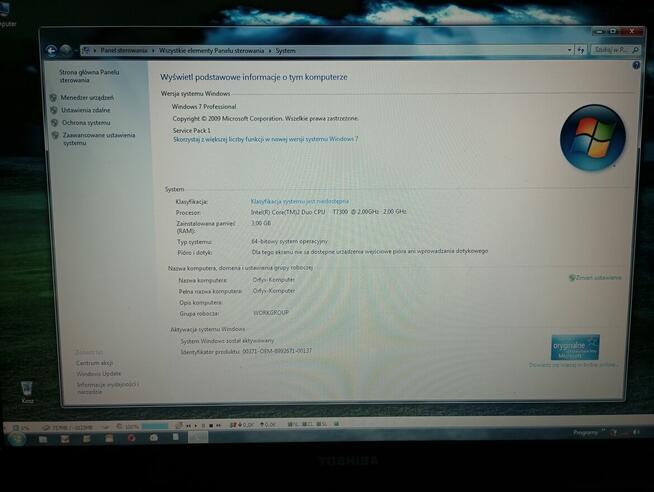Focus the Szukaj w Panelu search box

[x=615, y=50]
